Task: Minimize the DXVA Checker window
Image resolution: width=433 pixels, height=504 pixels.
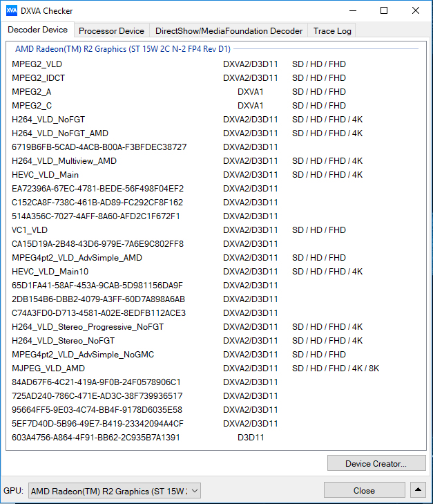Action: (x=352, y=11)
